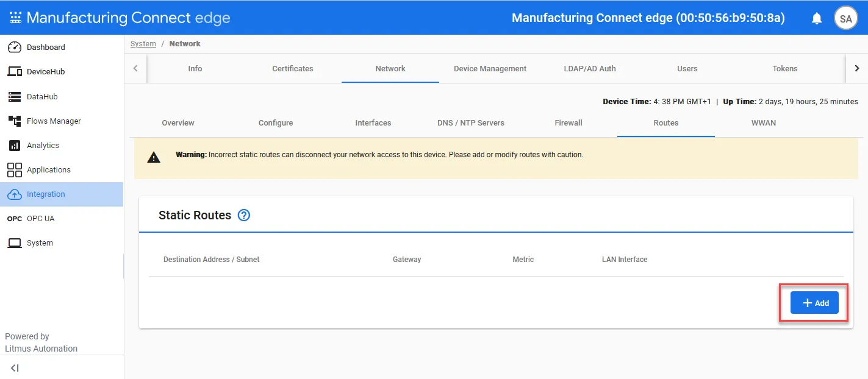Screen dimensions: 868x379
Task: Select Integration in the sidebar
Action: [62, 194]
